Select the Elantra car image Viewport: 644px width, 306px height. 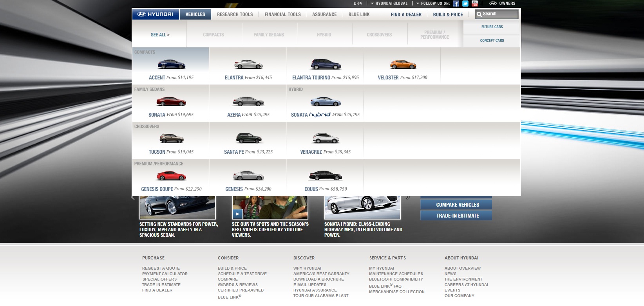(x=248, y=64)
